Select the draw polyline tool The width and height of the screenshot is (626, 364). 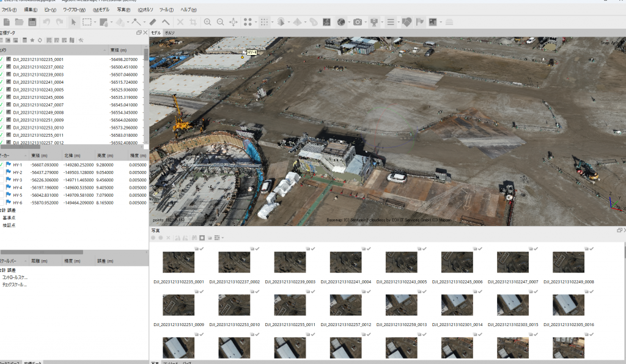tap(136, 23)
